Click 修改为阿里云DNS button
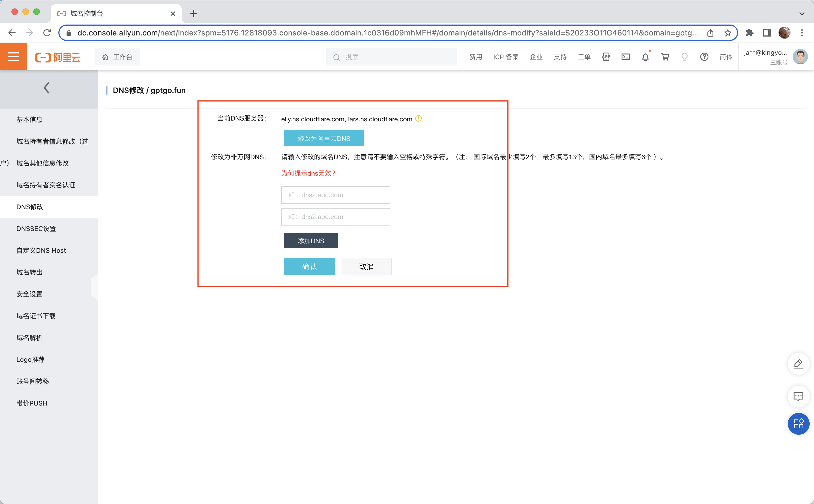Image resolution: width=814 pixels, height=504 pixels. [324, 138]
